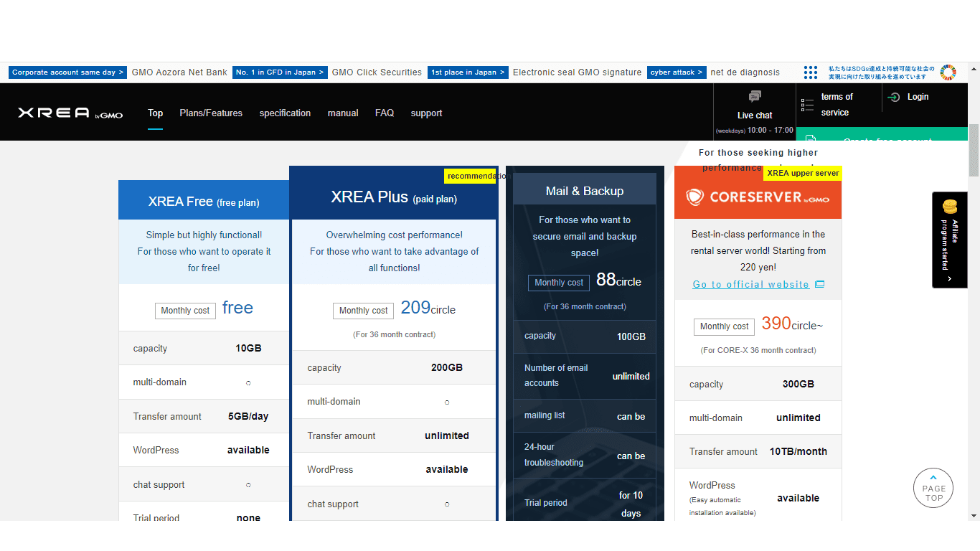Open GMO Aozora Net Bank link

179,72
